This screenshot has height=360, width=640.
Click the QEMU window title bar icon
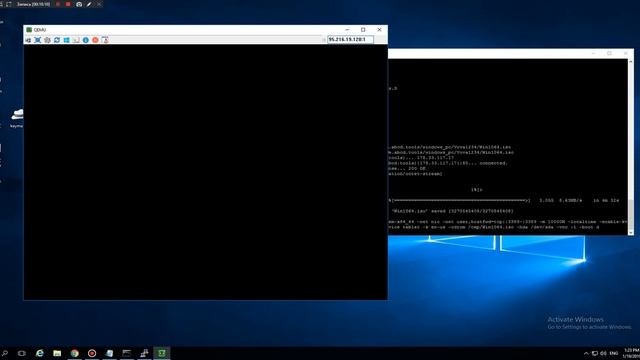pos(29,30)
